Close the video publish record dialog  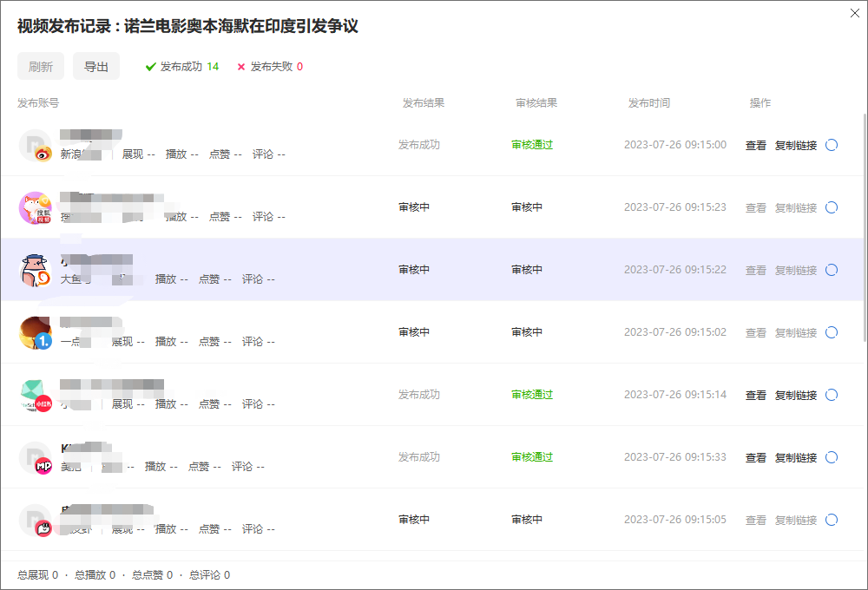click(857, 11)
